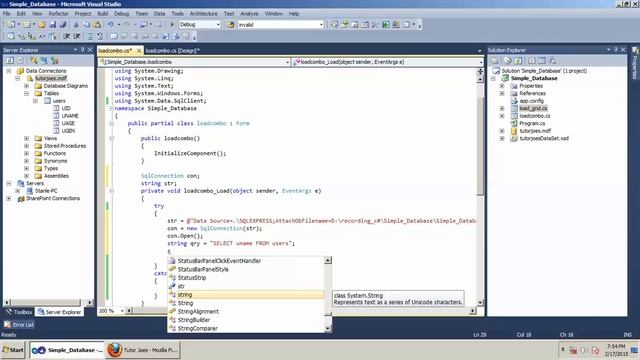Image resolution: width=640 pixels, height=360 pixels.
Task: Click the Copy toolbar icon
Action: (87, 24)
